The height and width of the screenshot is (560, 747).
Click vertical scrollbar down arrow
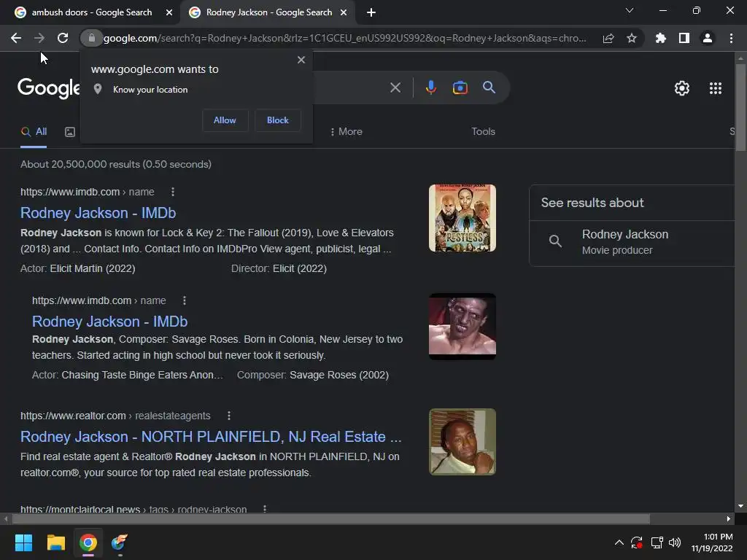pos(740,506)
